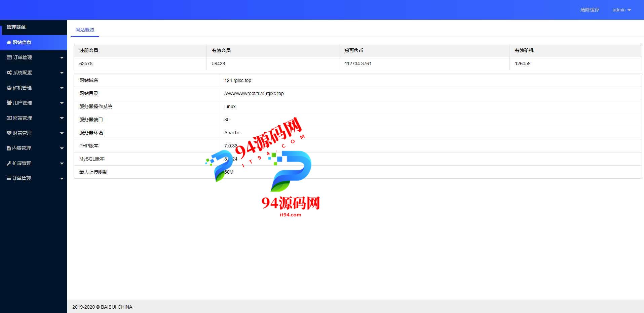This screenshot has height=313, width=644.
Task: Click the 服务器端口 row label
Action: (91, 120)
